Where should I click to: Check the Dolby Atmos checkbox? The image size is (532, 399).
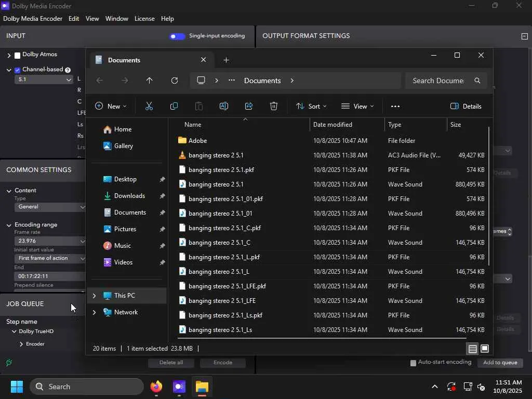(17, 55)
